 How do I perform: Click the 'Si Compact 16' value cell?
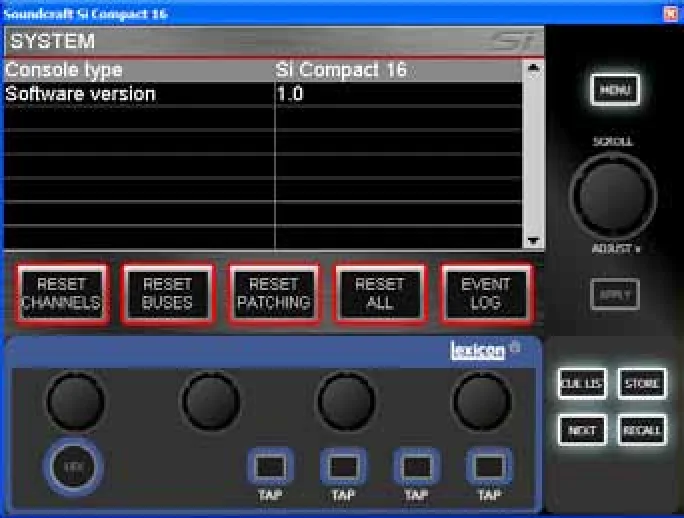341,70
